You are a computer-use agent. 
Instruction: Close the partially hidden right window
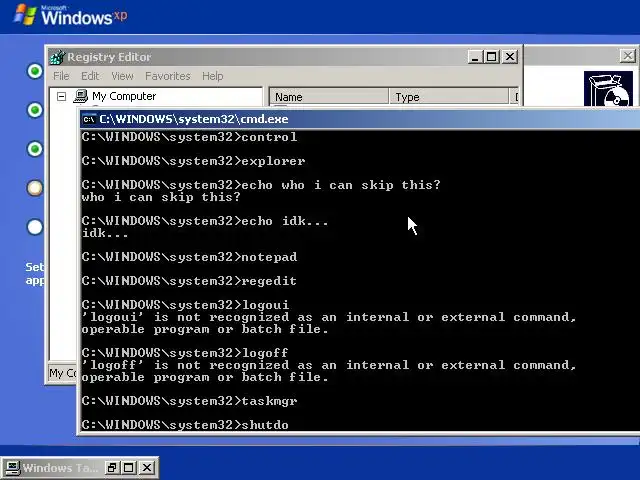[628, 56]
